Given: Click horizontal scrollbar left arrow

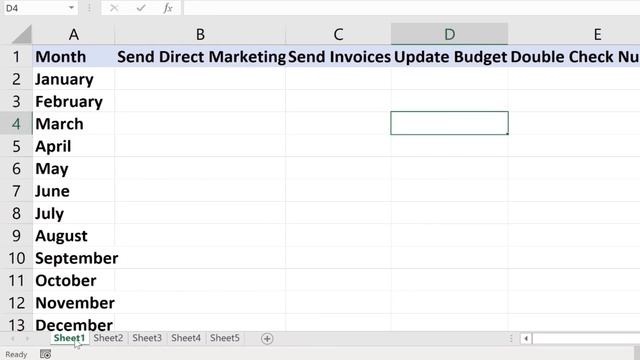Looking at the screenshot, I should pyautogui.click(x=526, y=338).
